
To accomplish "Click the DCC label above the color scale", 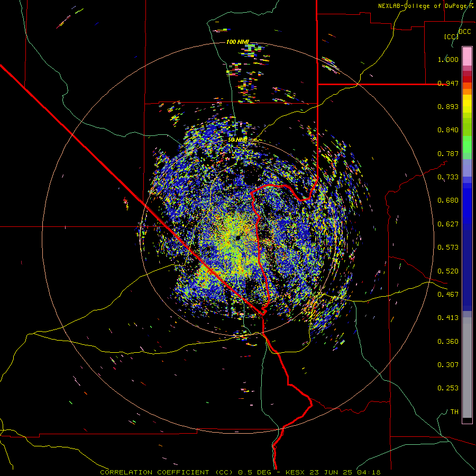I will click(465, 32).
